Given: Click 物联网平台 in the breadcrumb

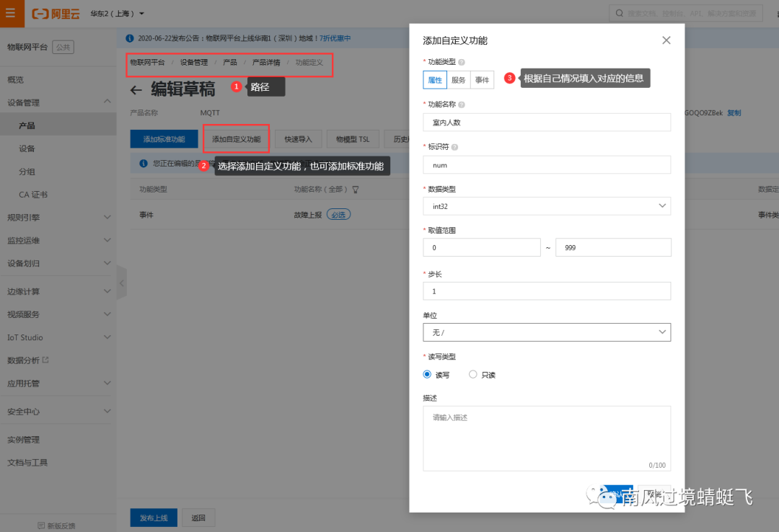Looking at the screenshot, I should (x=147, y=62).
